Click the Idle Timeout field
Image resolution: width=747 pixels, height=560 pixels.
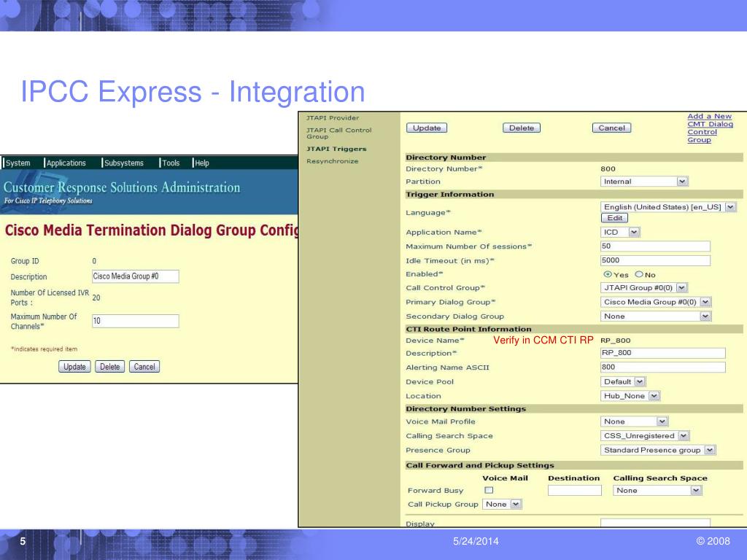click(x=656, y=260)
